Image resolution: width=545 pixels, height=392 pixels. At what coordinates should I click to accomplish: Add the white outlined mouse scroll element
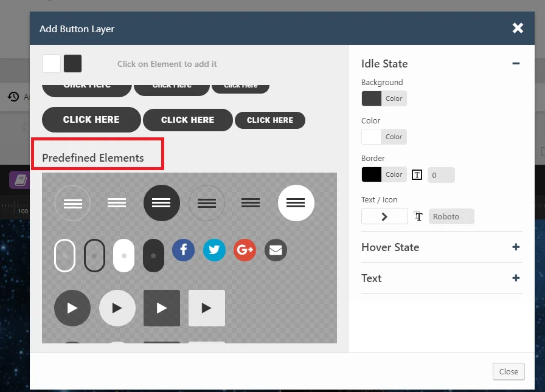coord(64,255)
